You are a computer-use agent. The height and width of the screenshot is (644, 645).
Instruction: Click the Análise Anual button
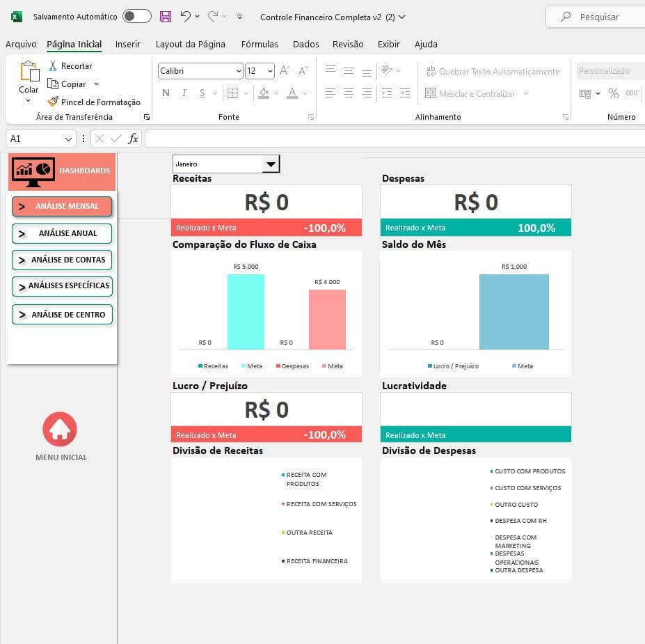click(62, 233)
